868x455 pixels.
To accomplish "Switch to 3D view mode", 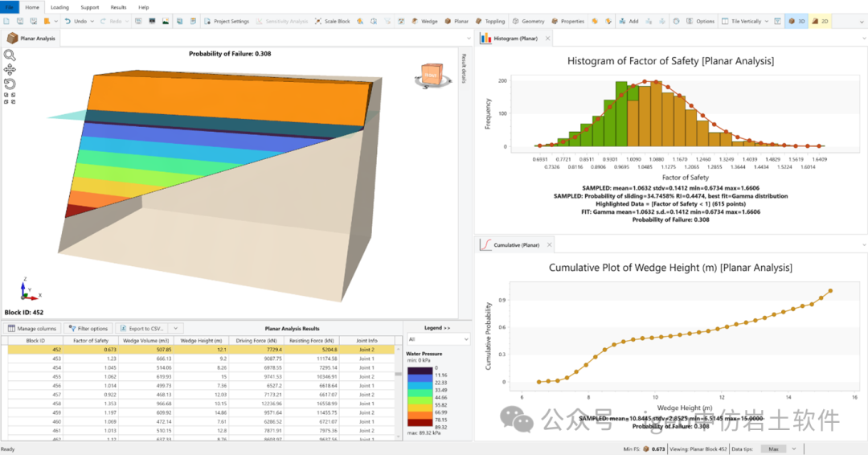I will tap(796, 21).
